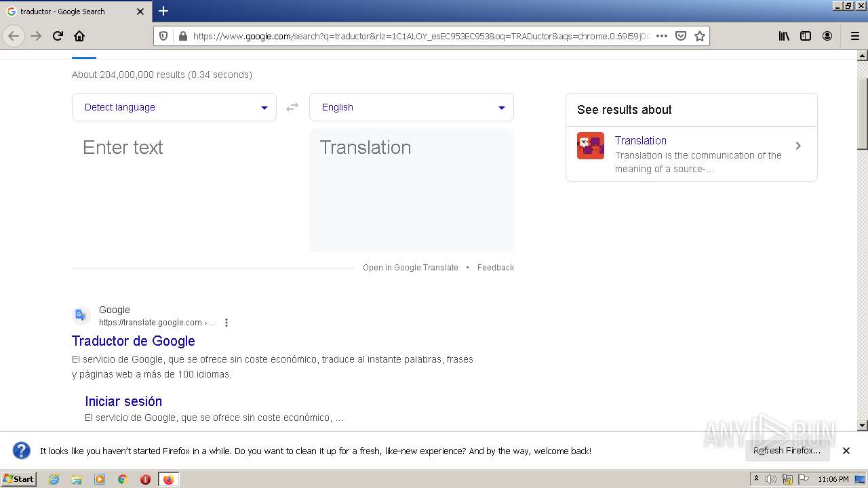Launch Chrome from the taskbar

[123, 479]
